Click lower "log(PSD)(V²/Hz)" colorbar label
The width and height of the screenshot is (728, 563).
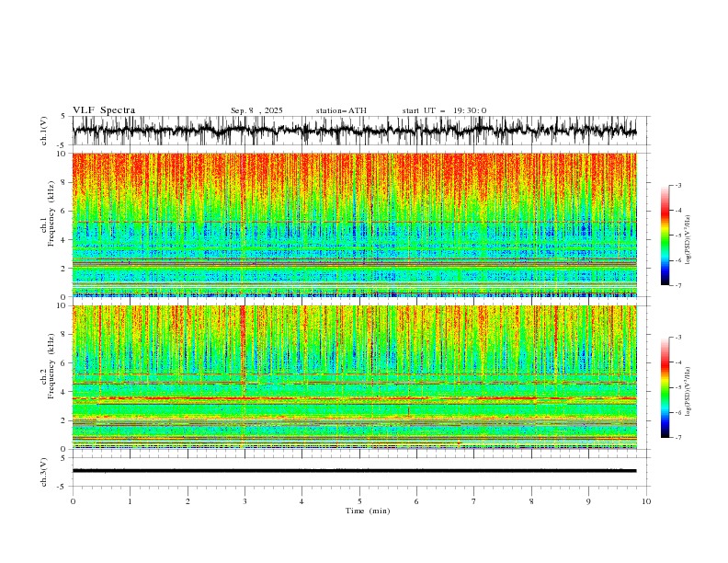(x=688, y=392)
